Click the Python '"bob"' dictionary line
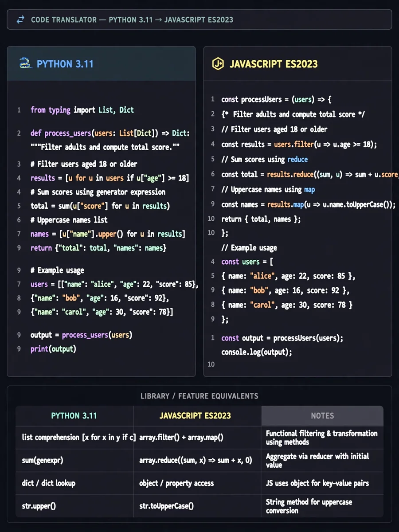The image size is (399, 532). [x=100, y=298]
